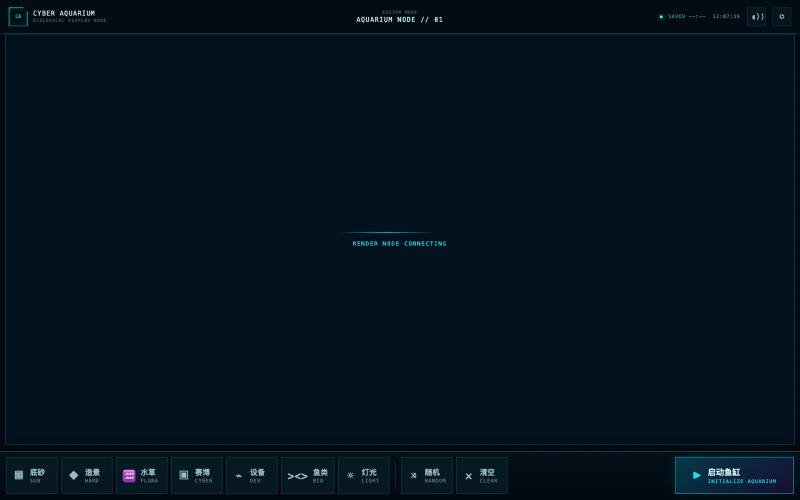Start the tank with 启动鱼缸 Initialize Aquarium

[x=734, y=475]
